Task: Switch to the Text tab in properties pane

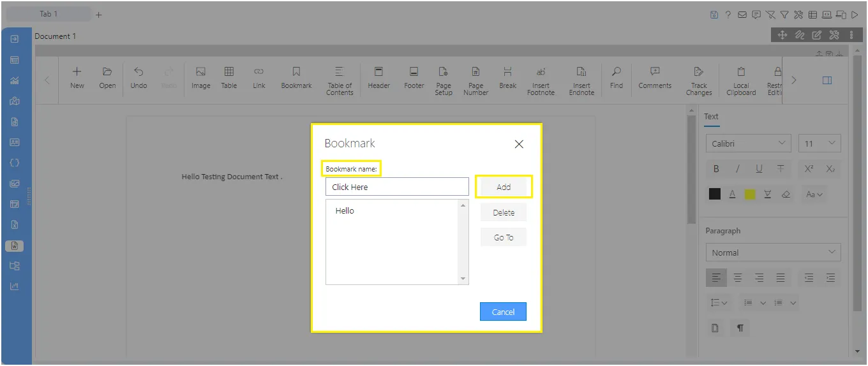Action: [x=711, y=117]
